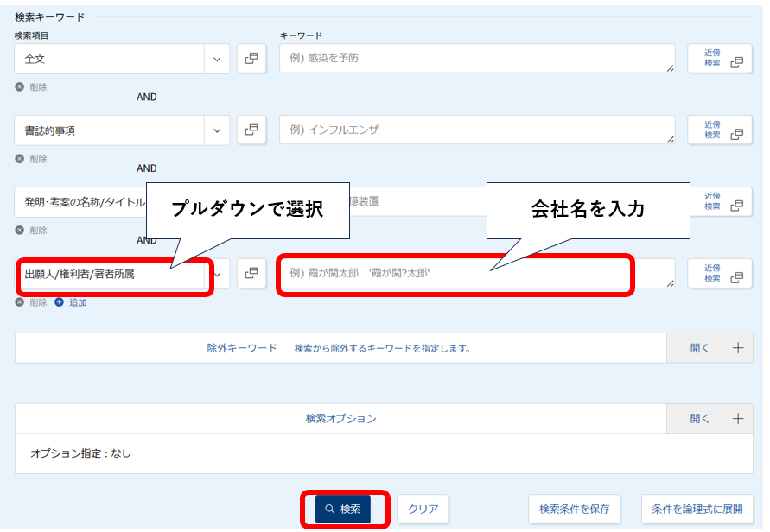Click 検索条件を保存 button
This screenshot has height=532, width=770.
(x=574, y=510)
